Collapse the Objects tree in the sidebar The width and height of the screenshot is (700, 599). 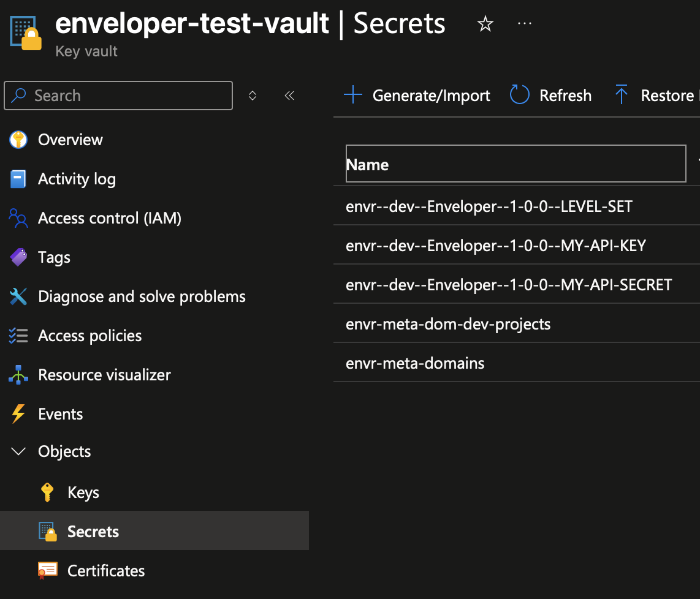coord(18,451)
